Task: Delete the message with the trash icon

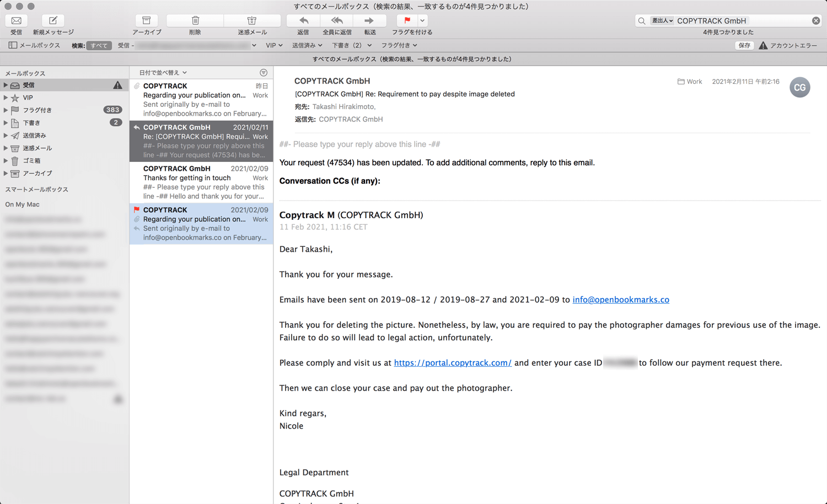Action: pos(195,20)
